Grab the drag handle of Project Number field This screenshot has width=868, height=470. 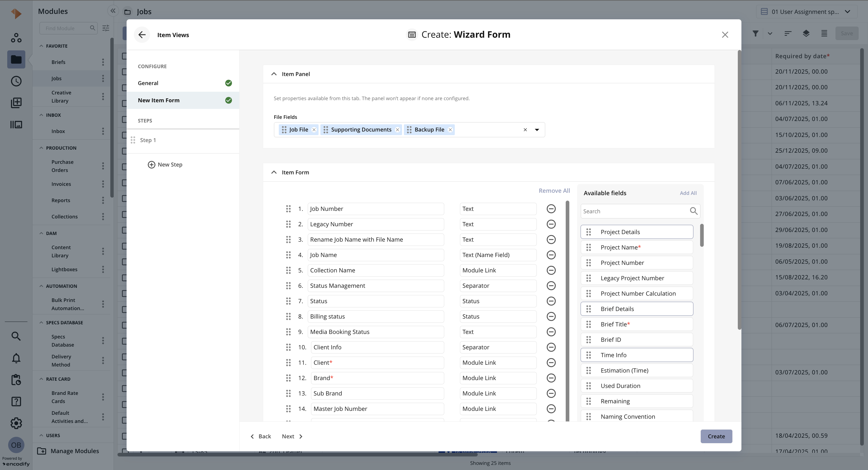pyautogui.click(x=589, y=263)
